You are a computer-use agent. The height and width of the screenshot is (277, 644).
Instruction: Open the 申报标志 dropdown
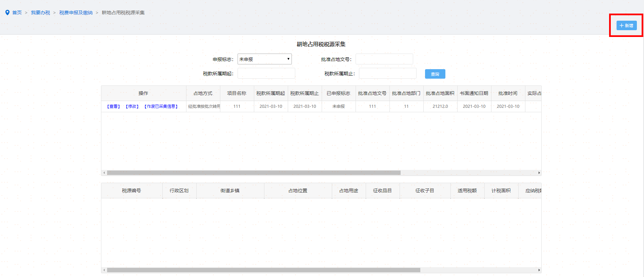[x=264, y=59]
